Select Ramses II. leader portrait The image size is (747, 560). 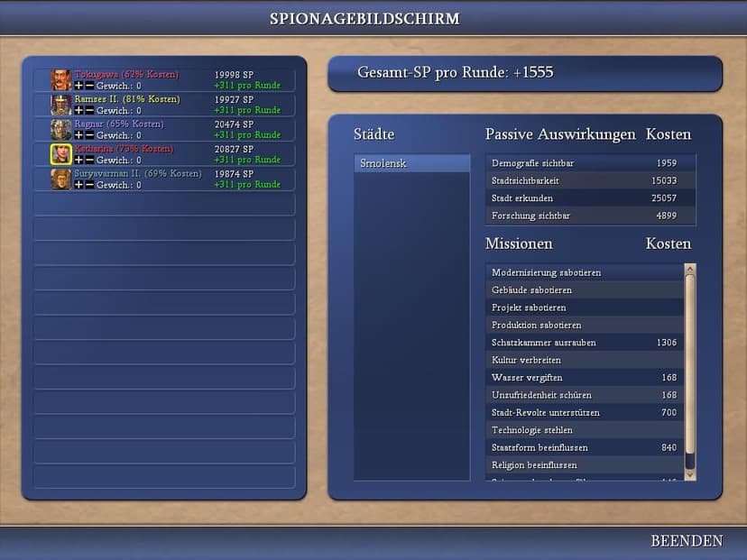tap(61, 105)
